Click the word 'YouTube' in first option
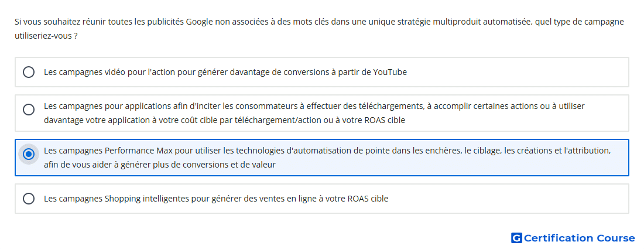 tap(390, 72)
